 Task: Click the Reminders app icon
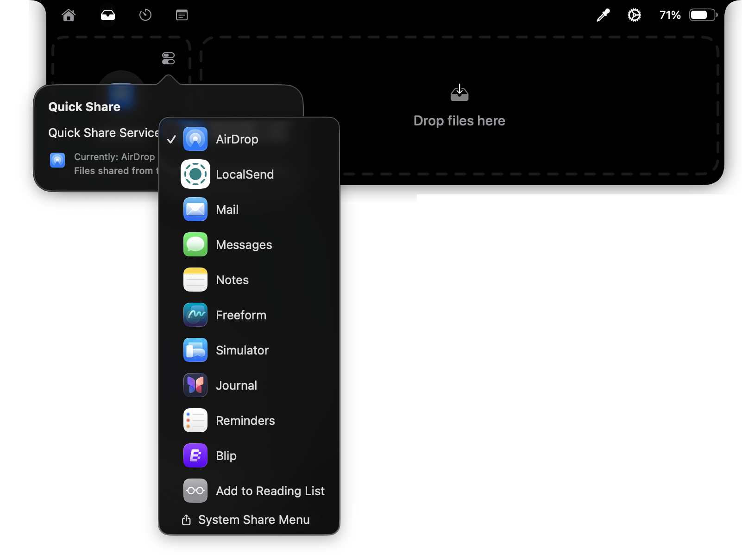(195, 420)
